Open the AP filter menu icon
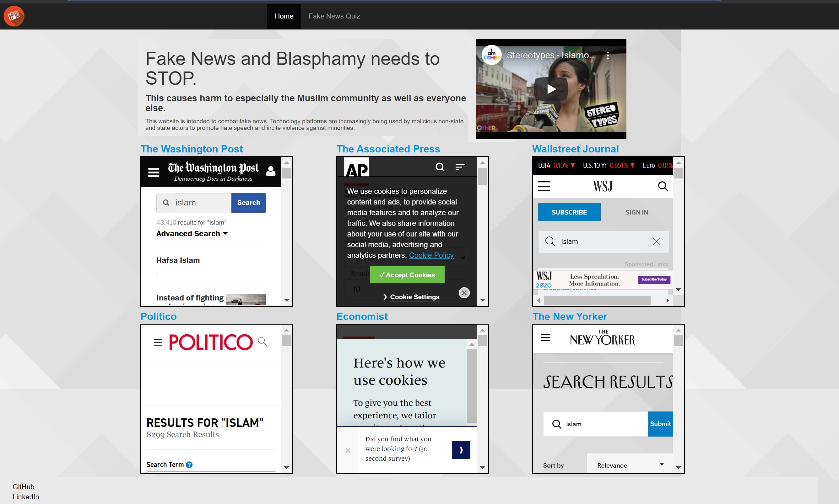The height and width of the screenshot is (504, 839). 460,167
